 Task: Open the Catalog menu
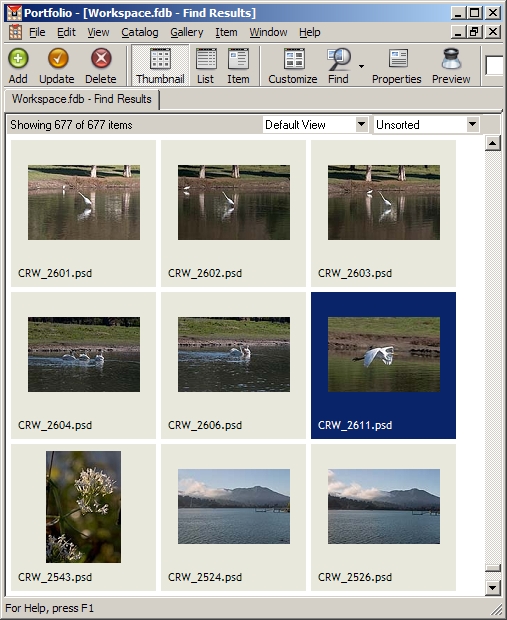click(140, 32)
